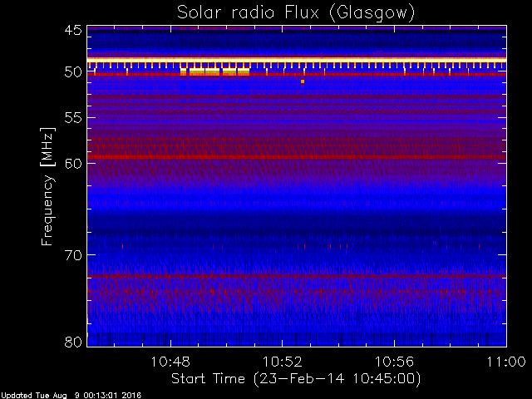Click the 10:52 time axis label
The width and height of the screenshot is (532, 399).
coord(283,362)
